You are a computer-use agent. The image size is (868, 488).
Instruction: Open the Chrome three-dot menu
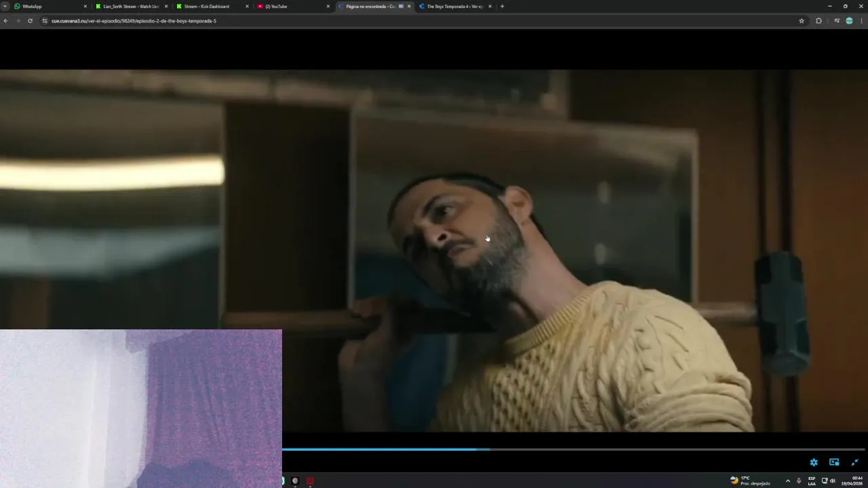pyautogui.click(x=862, y=21)
